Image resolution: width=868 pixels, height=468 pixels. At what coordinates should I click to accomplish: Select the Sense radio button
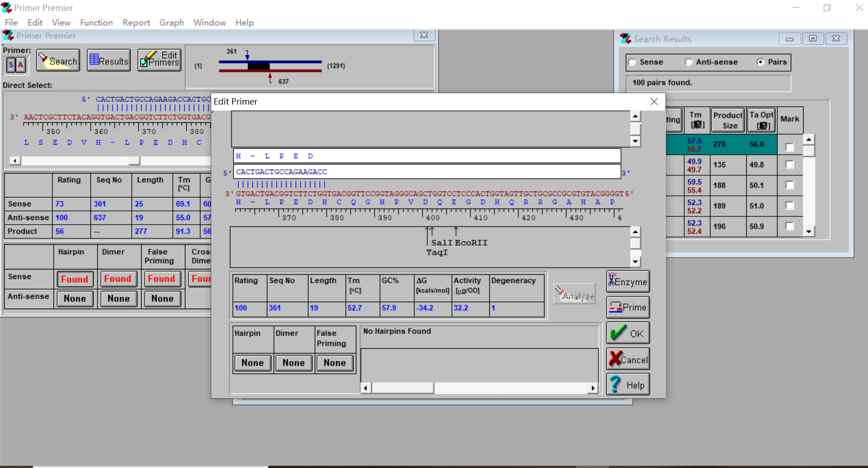pos(633,62)
